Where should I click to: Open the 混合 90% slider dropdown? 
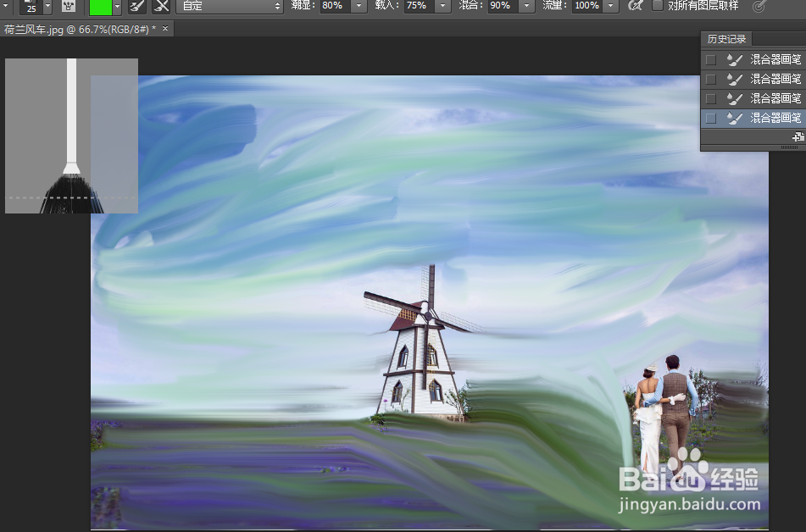pyautogui.click(x=526, y=6)
